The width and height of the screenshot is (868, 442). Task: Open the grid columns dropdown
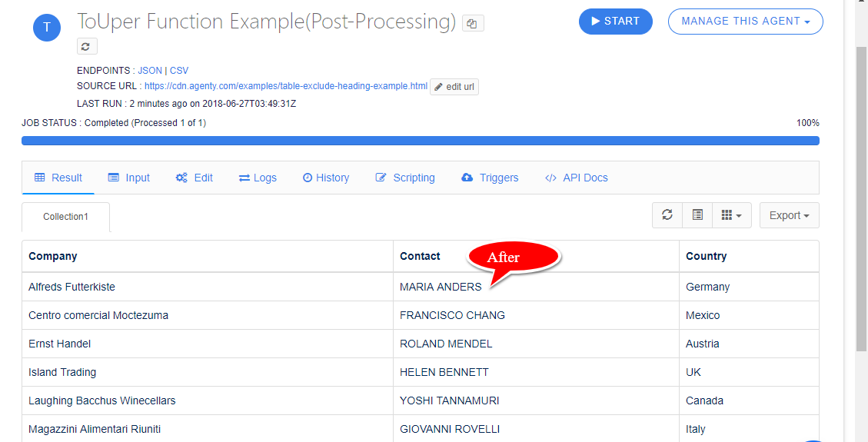[x=732, y=215]
